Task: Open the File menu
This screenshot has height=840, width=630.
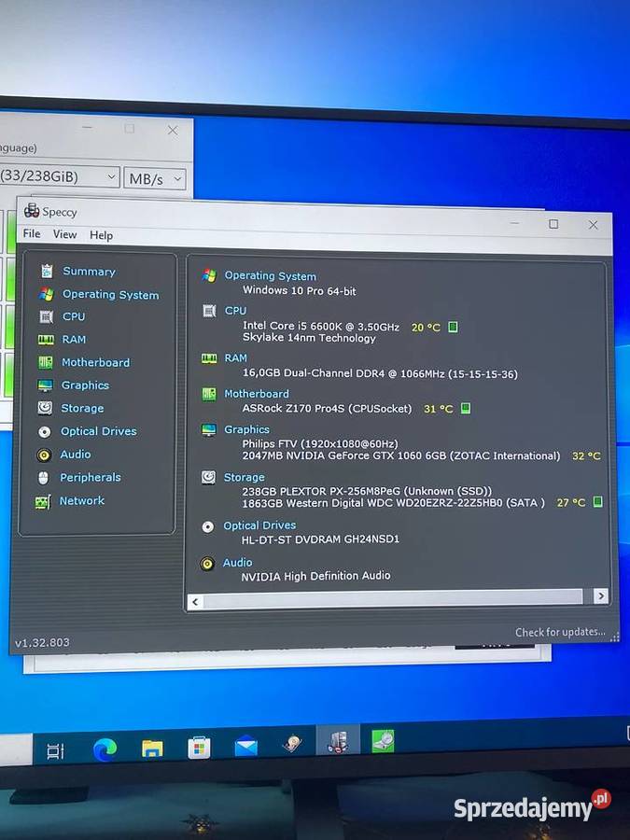Action: (32, 234)
